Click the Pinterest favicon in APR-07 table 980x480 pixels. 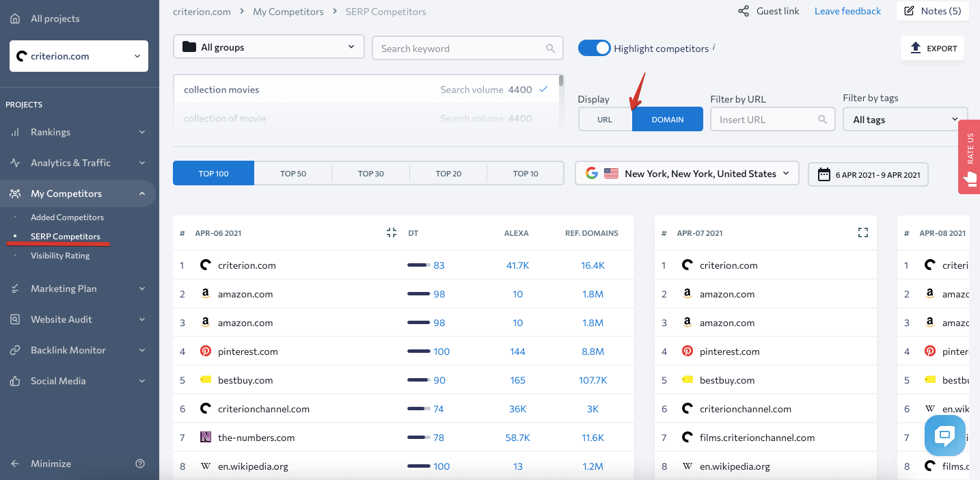click(688, 351)
